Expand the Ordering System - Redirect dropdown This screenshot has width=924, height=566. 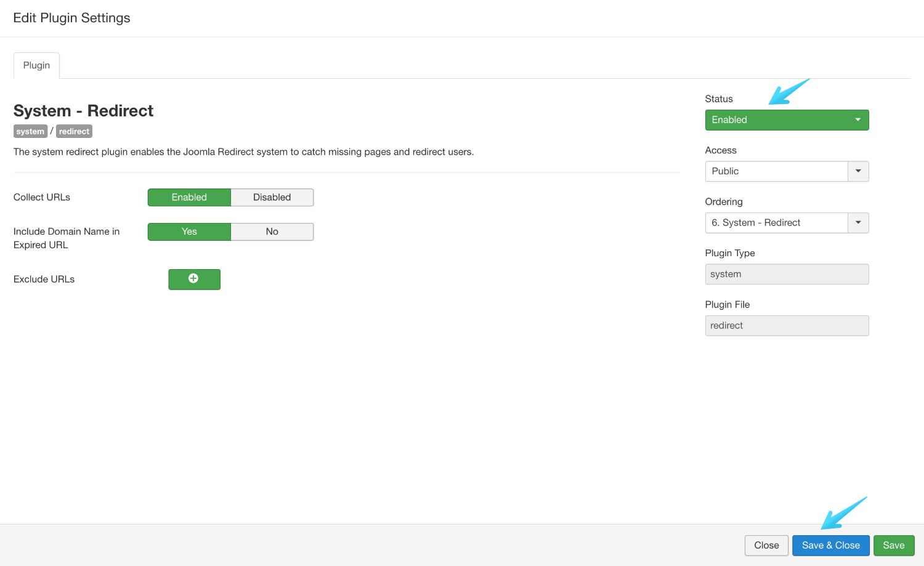tap(776, 223)
